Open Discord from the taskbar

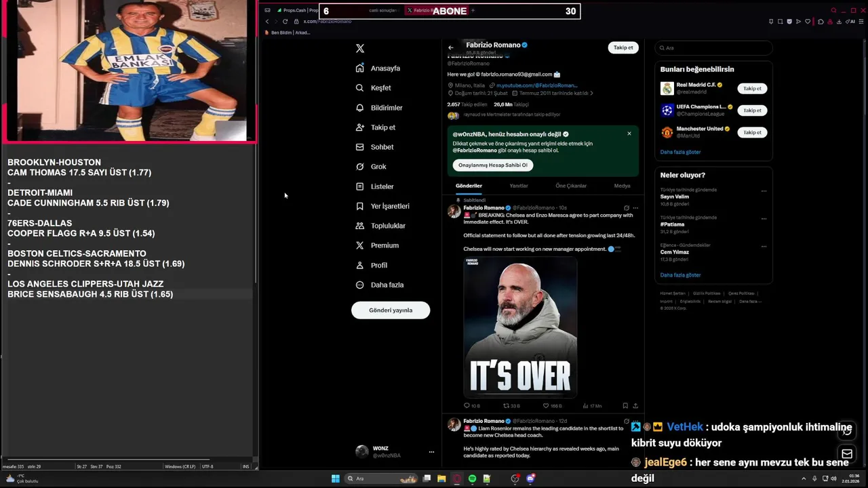pyautogui.click(x=530, y=479)
